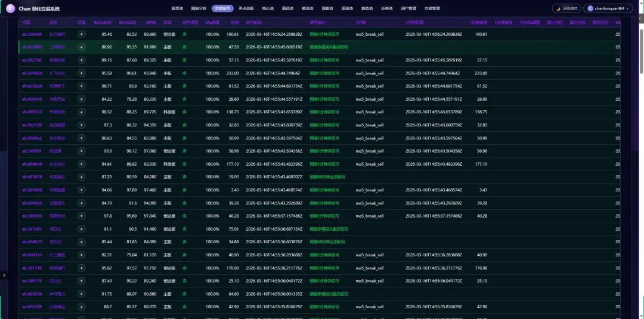The image size is (644, 319).
Task: Select the highlighted 交易信号 nav tab
Action: 222,8
